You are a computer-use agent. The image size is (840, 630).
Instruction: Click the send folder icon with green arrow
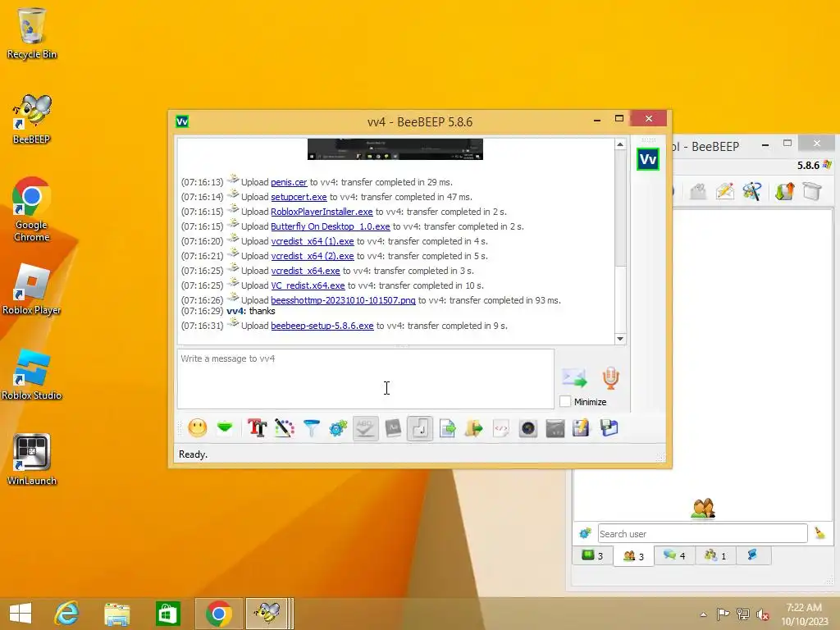pos(474,428)
